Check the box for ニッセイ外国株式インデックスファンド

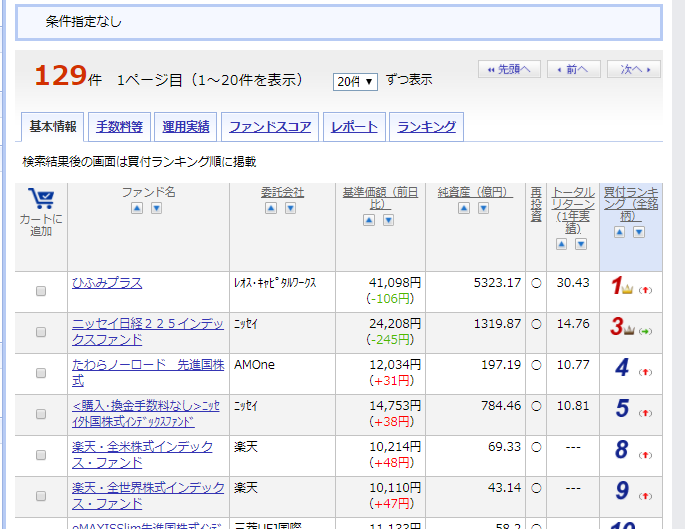click(41, 414)
